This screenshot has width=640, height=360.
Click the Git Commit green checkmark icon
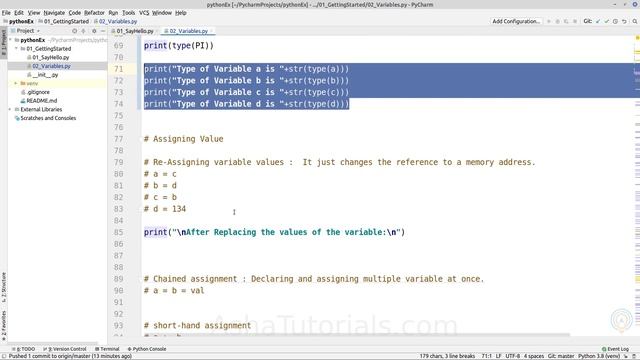coord(607,21)
